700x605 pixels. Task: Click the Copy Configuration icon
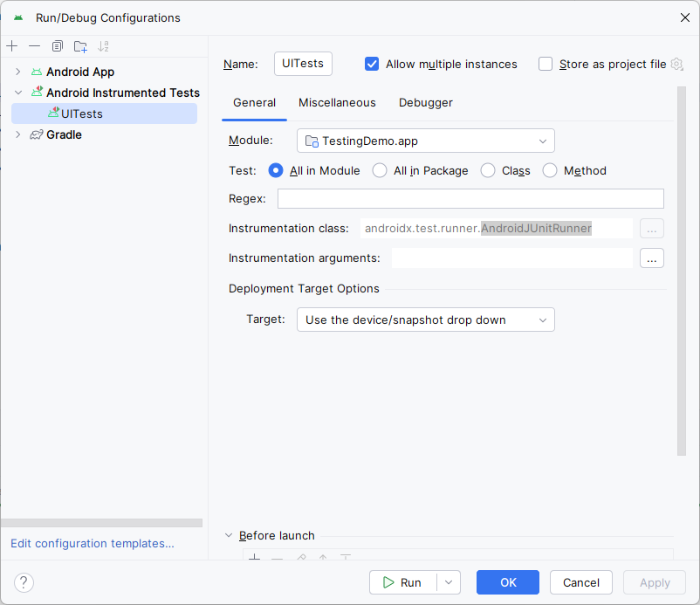pyautogui.click(x=58, y=46)
